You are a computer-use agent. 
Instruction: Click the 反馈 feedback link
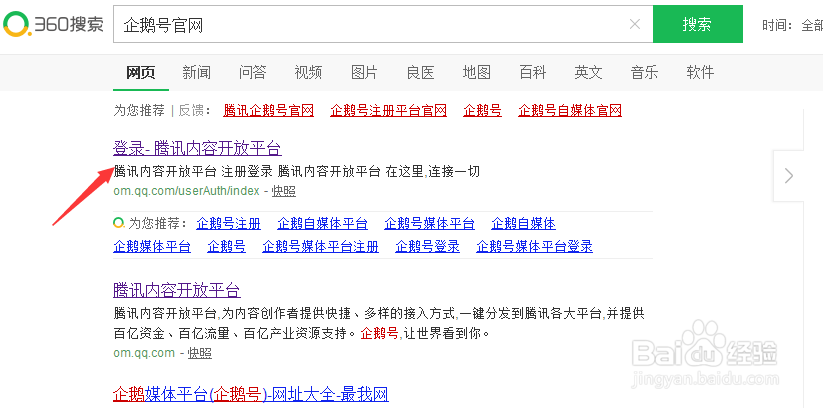[x=192, y=110]
